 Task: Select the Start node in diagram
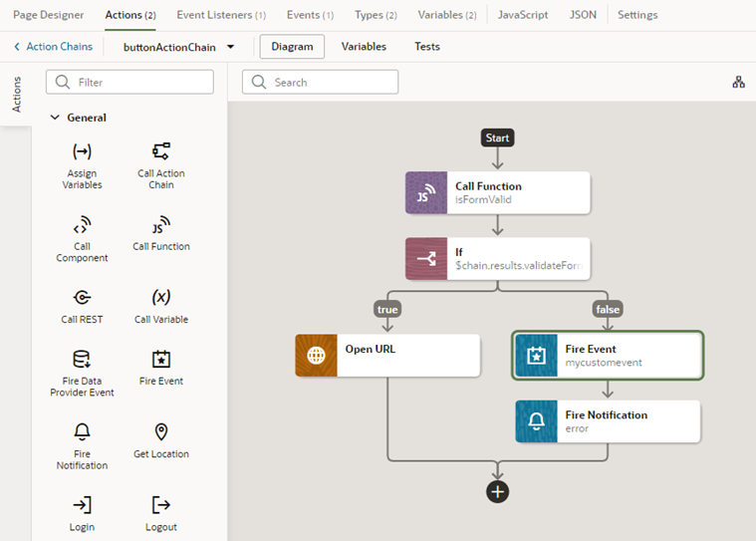tap(498, 137)
